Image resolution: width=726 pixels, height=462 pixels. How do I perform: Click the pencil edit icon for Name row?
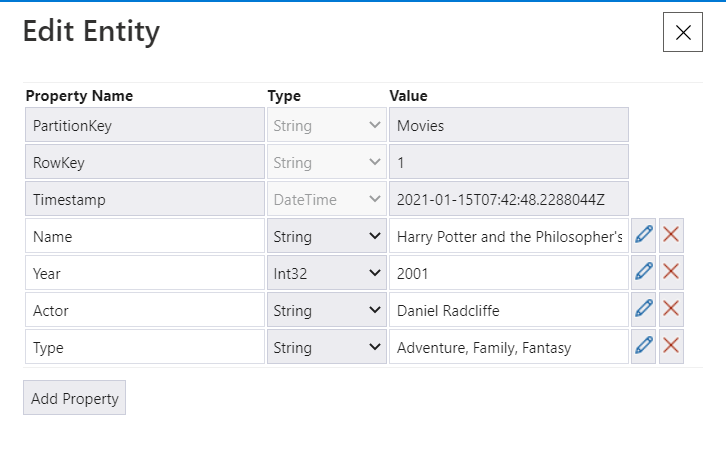[x=644, y=236]
